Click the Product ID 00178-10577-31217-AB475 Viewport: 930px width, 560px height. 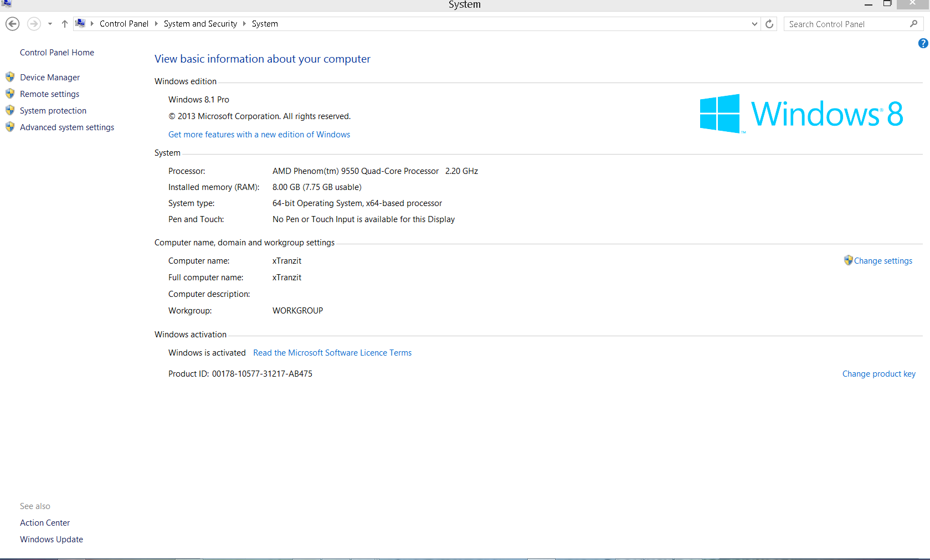[x=240, y=374]
